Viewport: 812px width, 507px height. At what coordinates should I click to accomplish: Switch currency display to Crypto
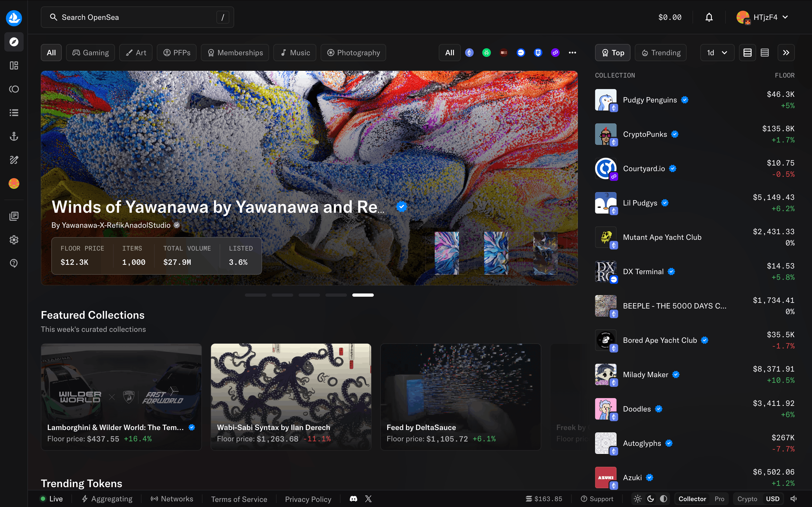747,499
